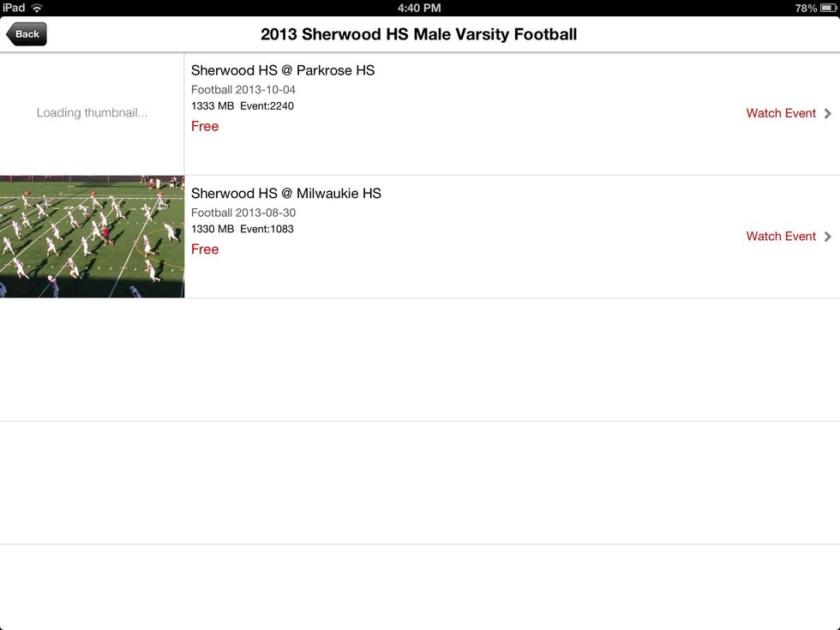The width and height of the screenshot is (840, 630).
Task: Tap the Free price label for Parkrose game
Action: [205, 126]
